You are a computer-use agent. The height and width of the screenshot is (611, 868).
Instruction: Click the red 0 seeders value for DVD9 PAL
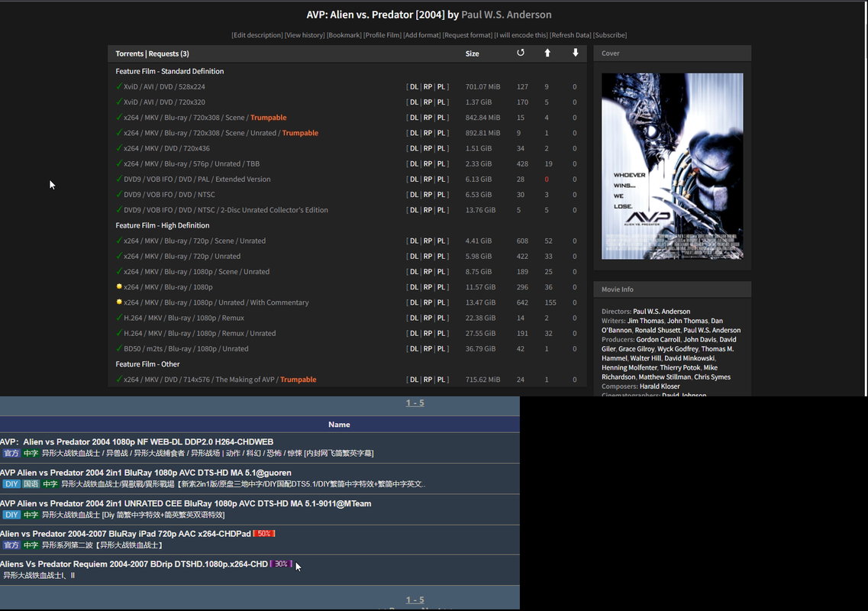[547, 179]
